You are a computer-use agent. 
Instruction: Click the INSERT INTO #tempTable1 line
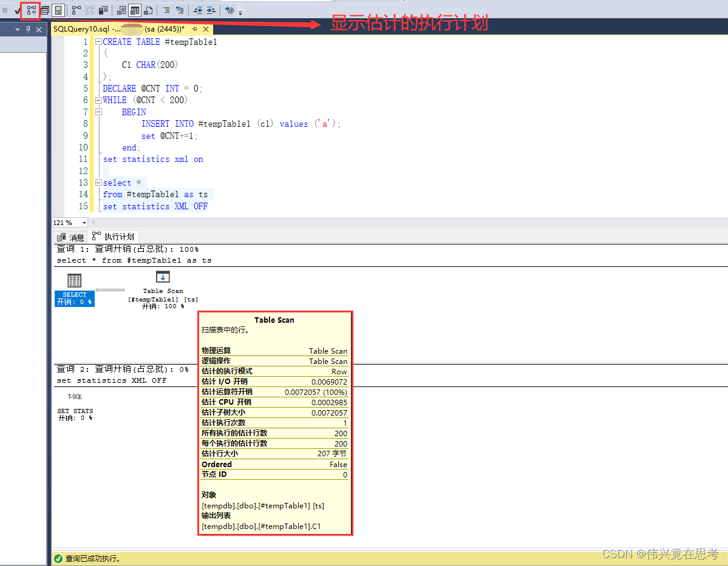[241, 124]
